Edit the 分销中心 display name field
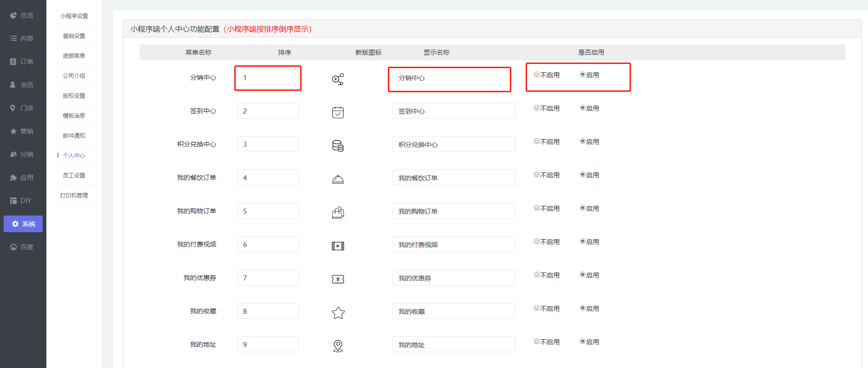 (454, 77)
